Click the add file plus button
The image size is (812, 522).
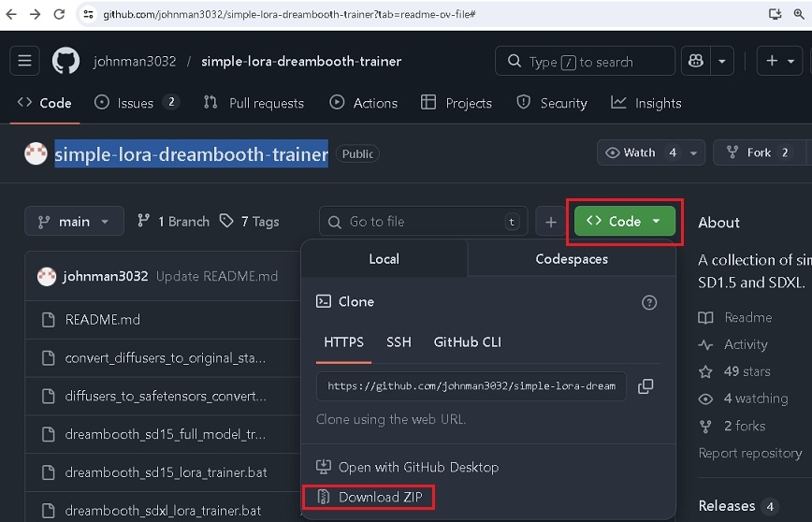[551, 222]
